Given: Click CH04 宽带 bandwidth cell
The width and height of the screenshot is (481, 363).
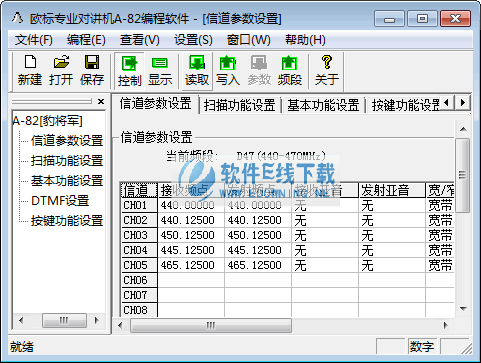Looking at the screenshot, I should pyautogui.click(x=440, y=250).
